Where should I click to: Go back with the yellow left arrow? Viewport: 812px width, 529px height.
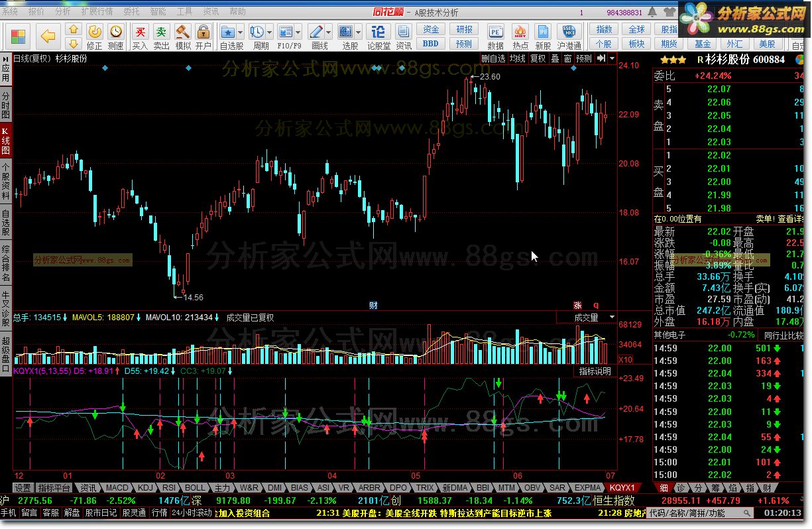[x=48, y=36]
